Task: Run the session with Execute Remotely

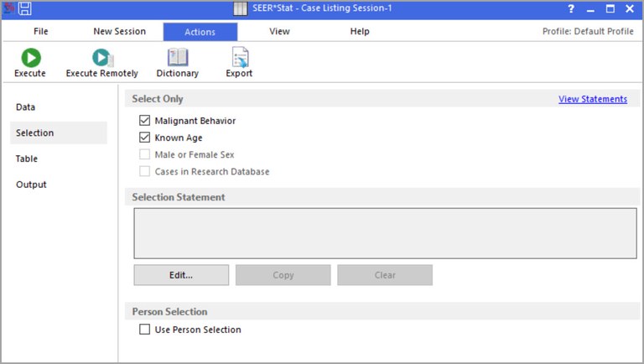Action: coord(101,58)
